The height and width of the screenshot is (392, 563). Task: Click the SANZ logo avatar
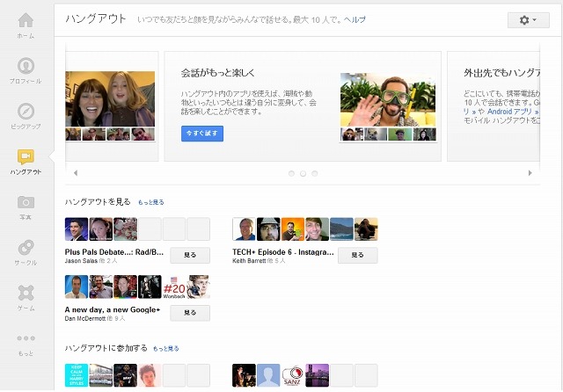[293, 375]
